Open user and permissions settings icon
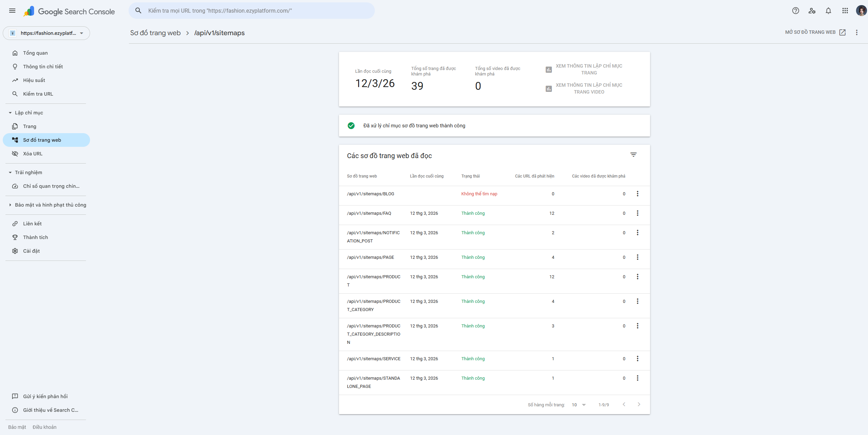 812,11
